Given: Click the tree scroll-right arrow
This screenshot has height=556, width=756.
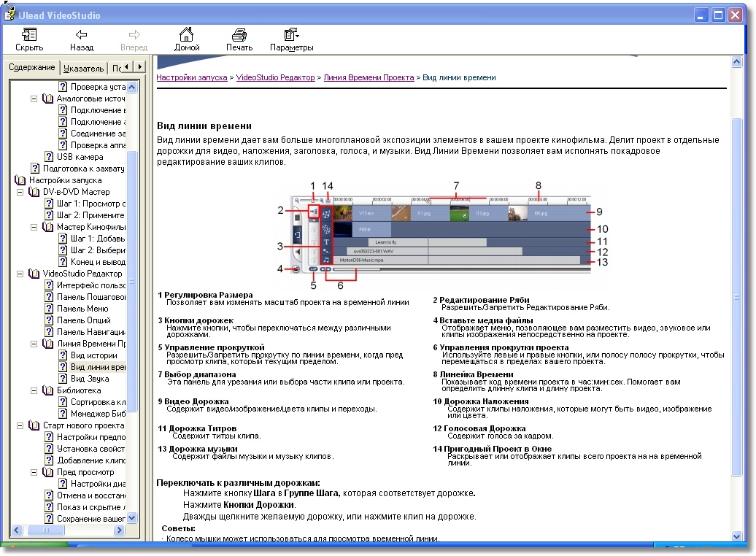Looking at the screenshot, I should [120, 530].
